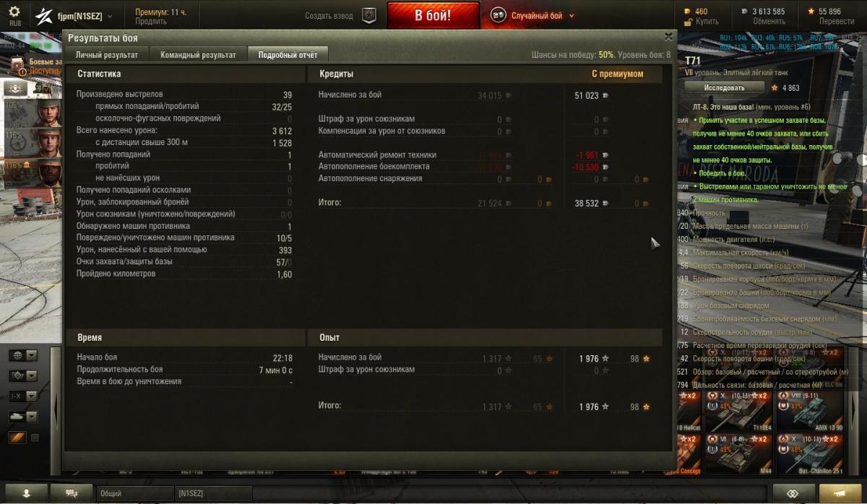This screenshot has width=867, height=504.
Task: Click the loudspeaker notifications button
Action: [840, 493]
